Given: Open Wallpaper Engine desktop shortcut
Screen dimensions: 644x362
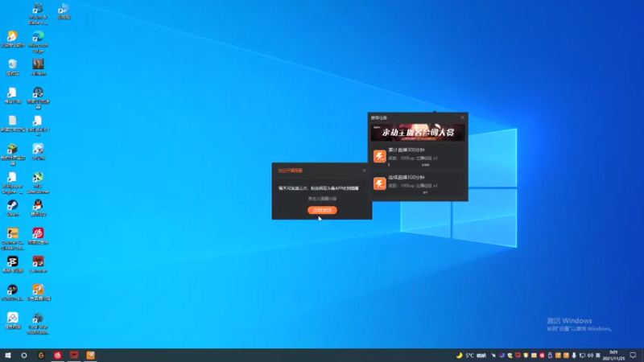Looking at the screenshot, I should (12, 183).
